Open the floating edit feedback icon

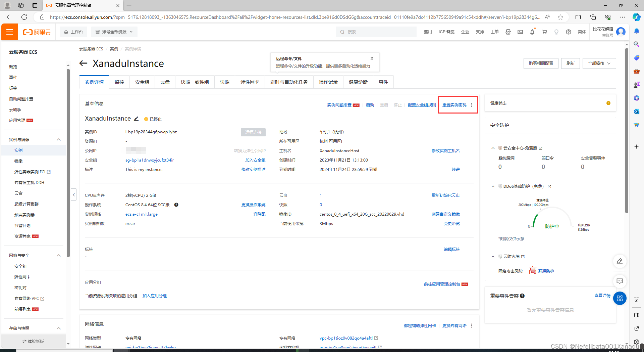coord(620,261)
